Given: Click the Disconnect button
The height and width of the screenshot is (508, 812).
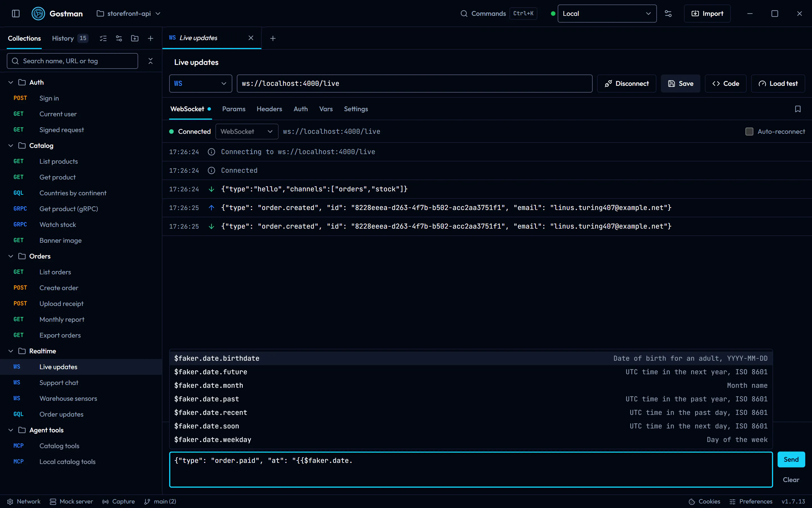Looking at the screenshot, I should click(x=626, y=83).
